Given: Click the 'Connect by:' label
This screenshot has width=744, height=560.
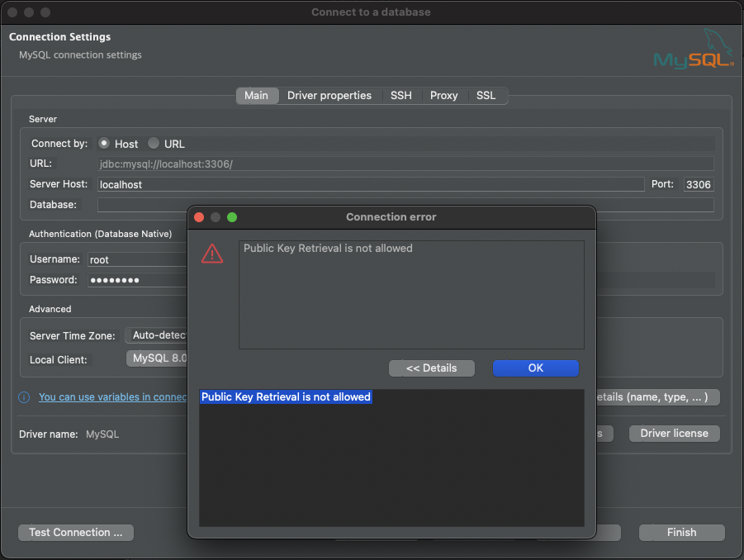Looking at the screenshot, I should coord(59,144).
